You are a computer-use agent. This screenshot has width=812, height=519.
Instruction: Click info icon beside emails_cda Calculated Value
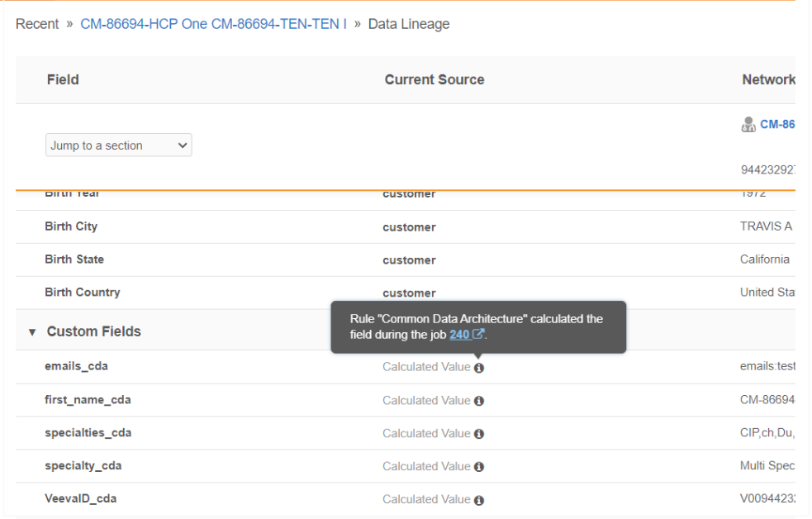click(x=479, y=368)
